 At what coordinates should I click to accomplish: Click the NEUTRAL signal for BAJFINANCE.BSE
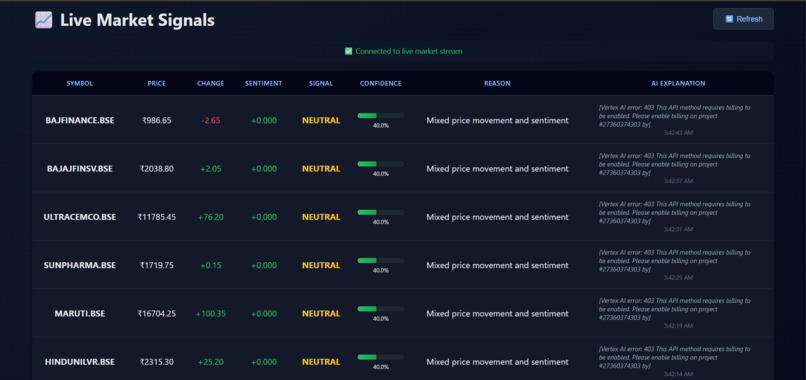pos(321,121)
